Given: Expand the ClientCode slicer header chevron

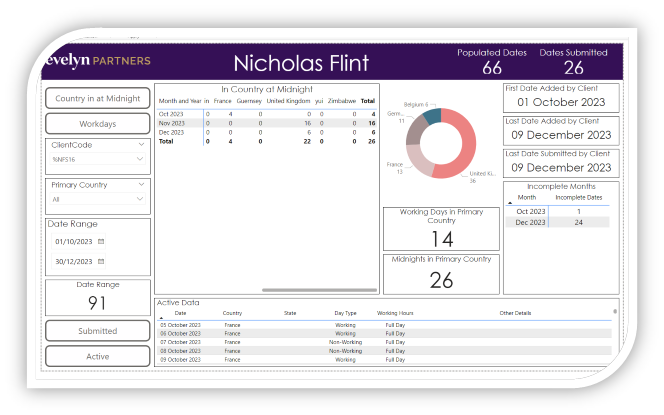Looking at the screenshot, I should [139, 145].
